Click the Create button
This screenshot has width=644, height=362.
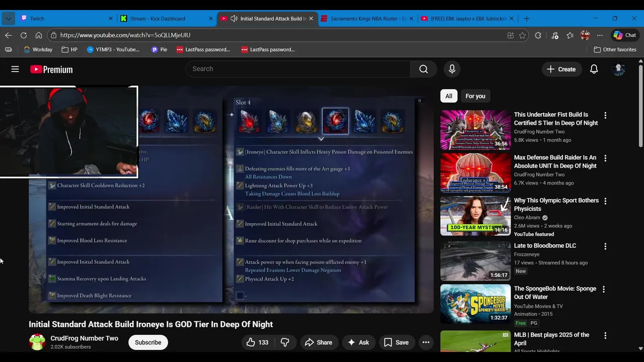561,69
